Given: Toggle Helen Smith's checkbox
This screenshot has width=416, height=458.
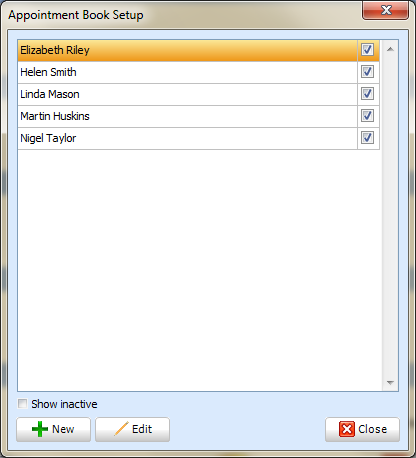Looking at the screenshot, I should click(x=367, y=72).
